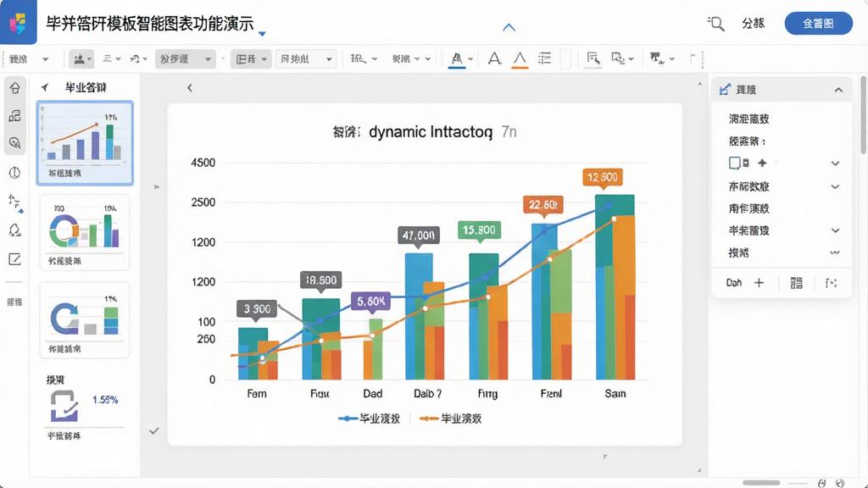Expand the sixth property row chevron

click(835, 230)
